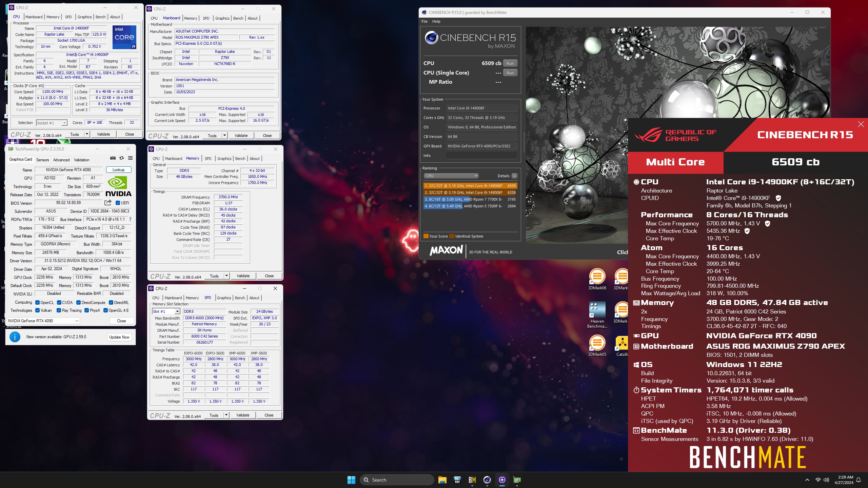Screen dimensions: 868x488
Task: Expand Tools arrow in CPU-Z SPD window
Action: pos(226,415)
